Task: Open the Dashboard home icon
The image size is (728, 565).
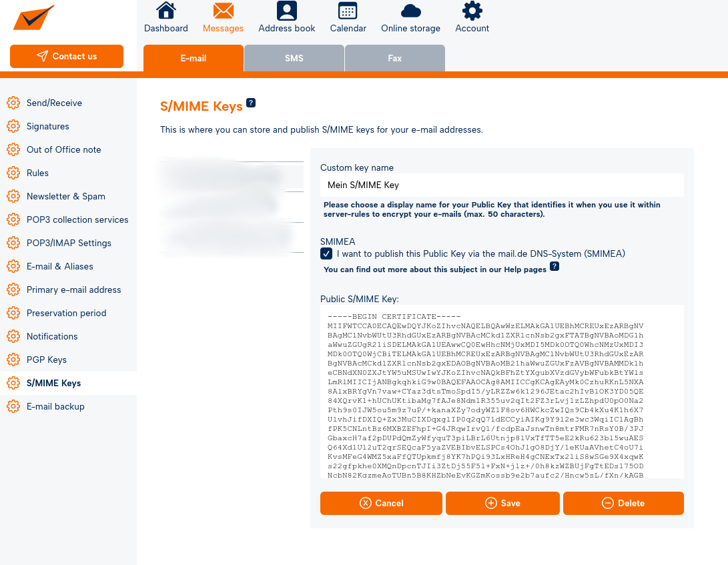Action: click(165, 11)
